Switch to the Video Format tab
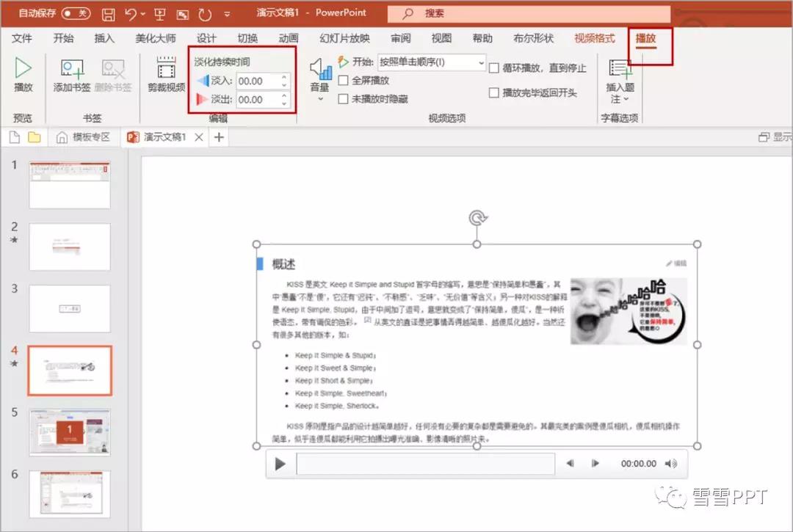 point(594,38)
